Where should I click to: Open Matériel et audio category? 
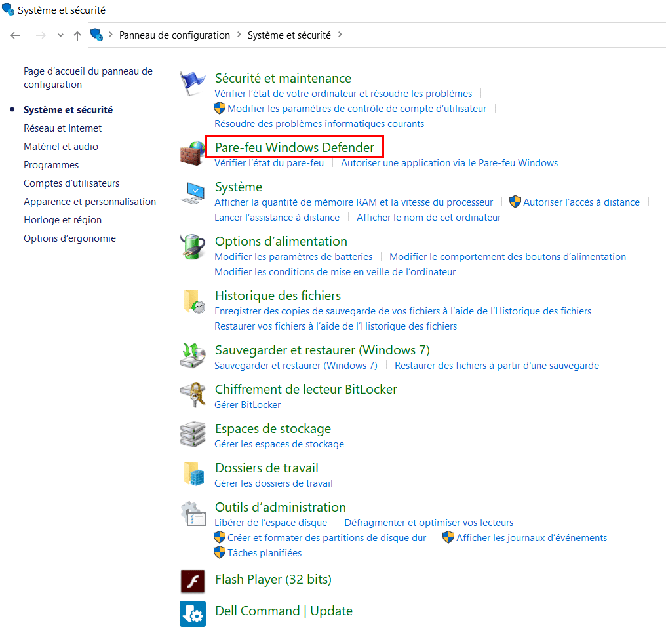(61, 147)
